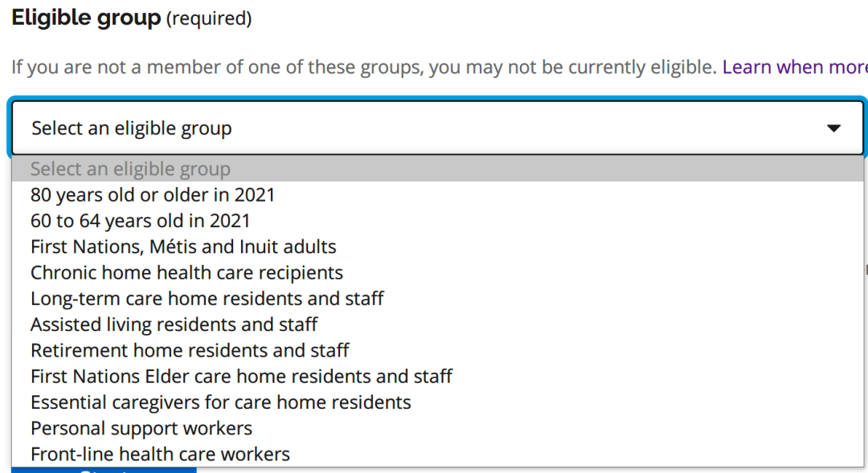The width and height of the screenshot is (868, 473).
Task: Pick Retirement home residents and staff
Action: click(437, 351)
